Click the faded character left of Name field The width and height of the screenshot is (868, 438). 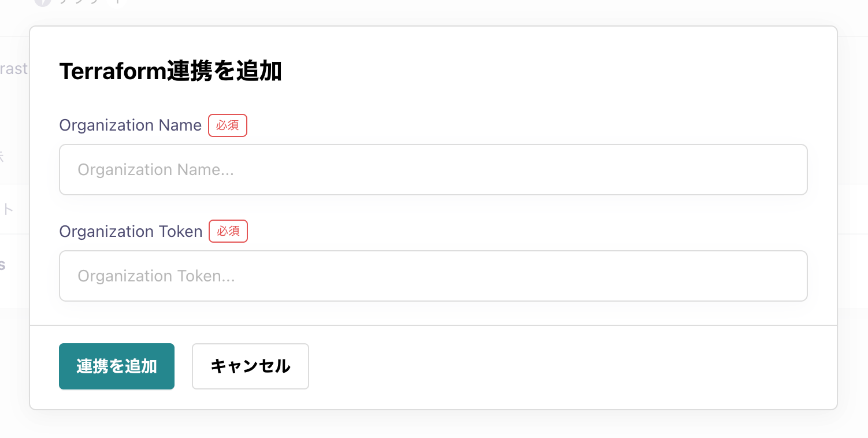(2, 155)
